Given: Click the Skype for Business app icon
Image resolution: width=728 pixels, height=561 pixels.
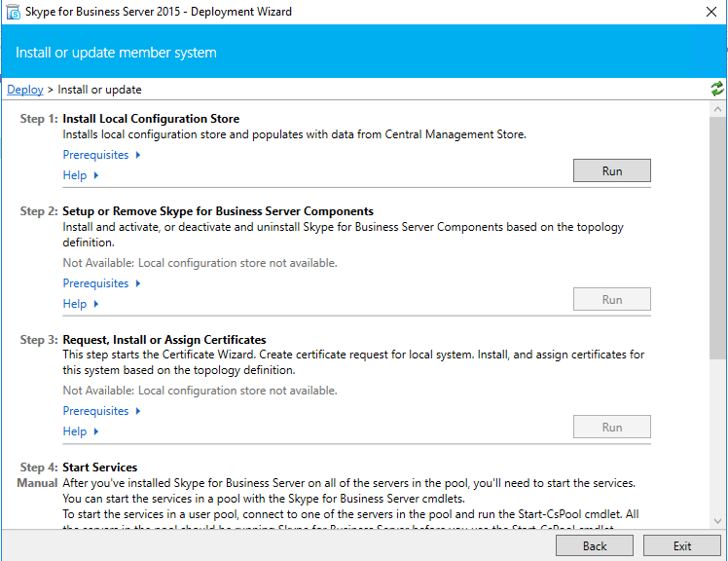Looking at the screenshot, I should (x=14, y=12).
